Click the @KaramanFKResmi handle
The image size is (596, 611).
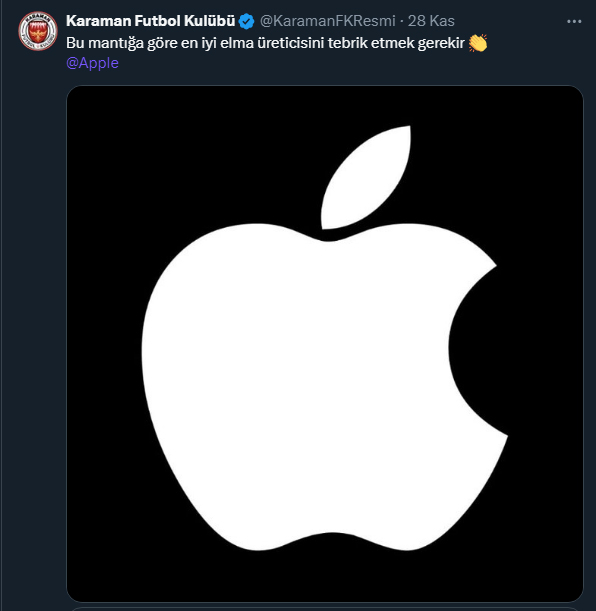[x=328, y=21]
